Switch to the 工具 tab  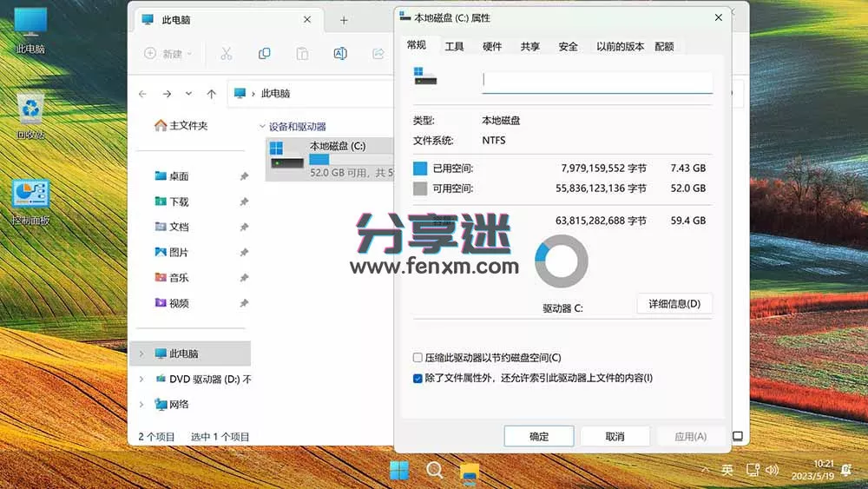(x=454, y=47)
